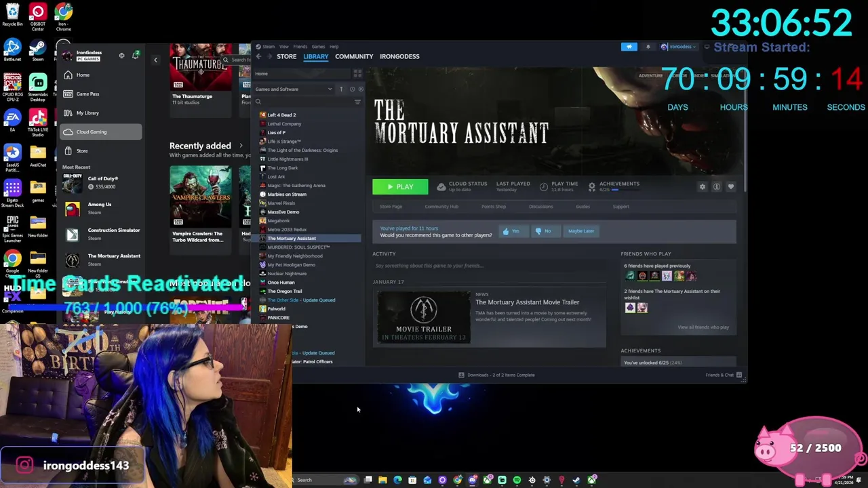The width and height of the screenshot is (868, 488).
Task: Open OBSBOT Center desktop icon
Action: tap(38, 17)
